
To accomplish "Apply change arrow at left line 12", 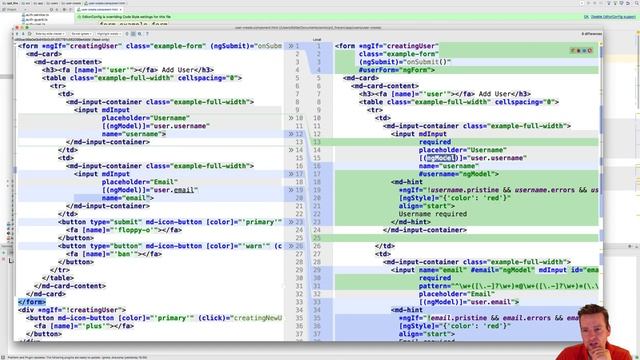I will (291, 134).
